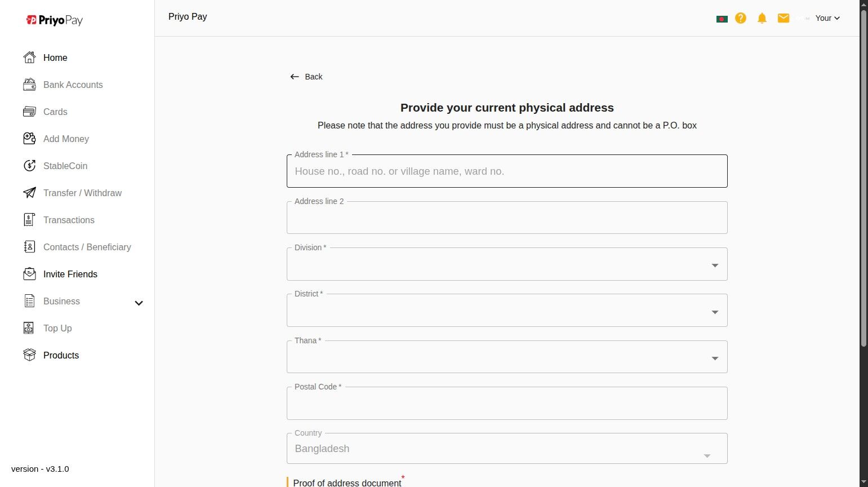Click the Back link
This screenshot has height=487, width=868.
307,77
